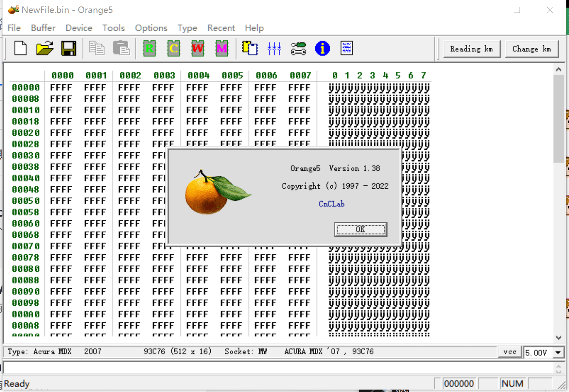
Task: Click the Reading km button
Action: click(472, 49)
